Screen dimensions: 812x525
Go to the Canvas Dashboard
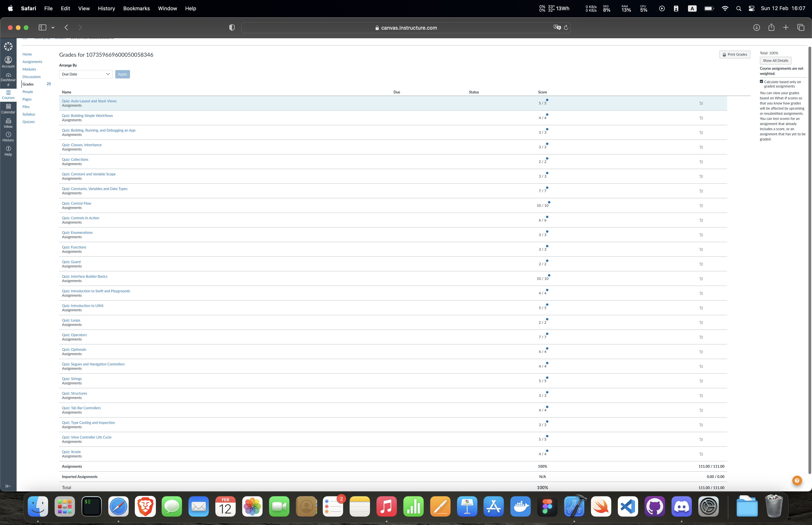(x=8, y=80)
